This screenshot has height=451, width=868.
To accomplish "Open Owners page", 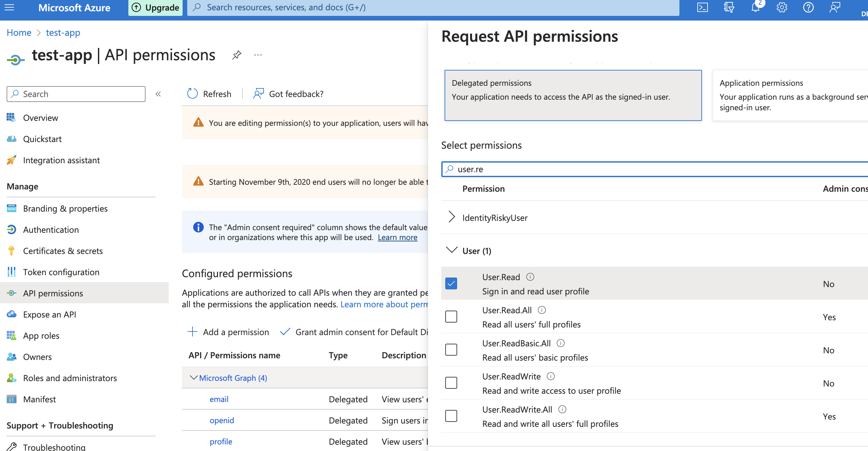I will click(x=37, y=357).
